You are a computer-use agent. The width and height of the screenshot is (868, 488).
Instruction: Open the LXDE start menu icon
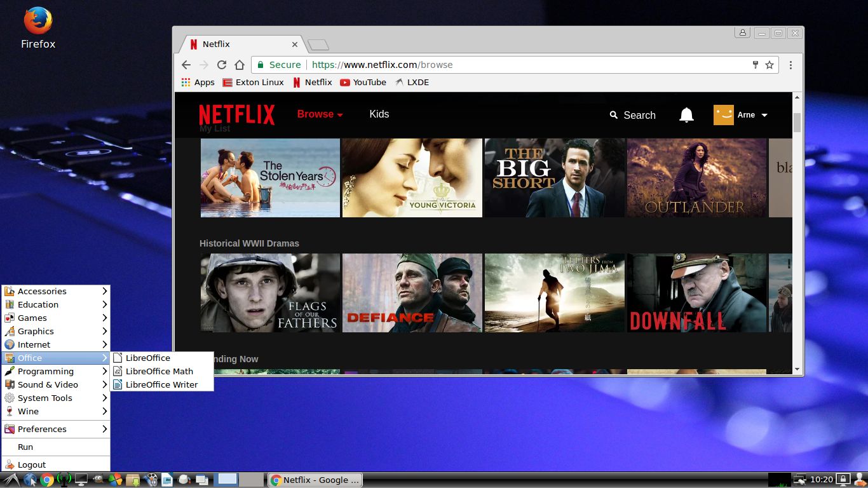(x=11, y=480)
